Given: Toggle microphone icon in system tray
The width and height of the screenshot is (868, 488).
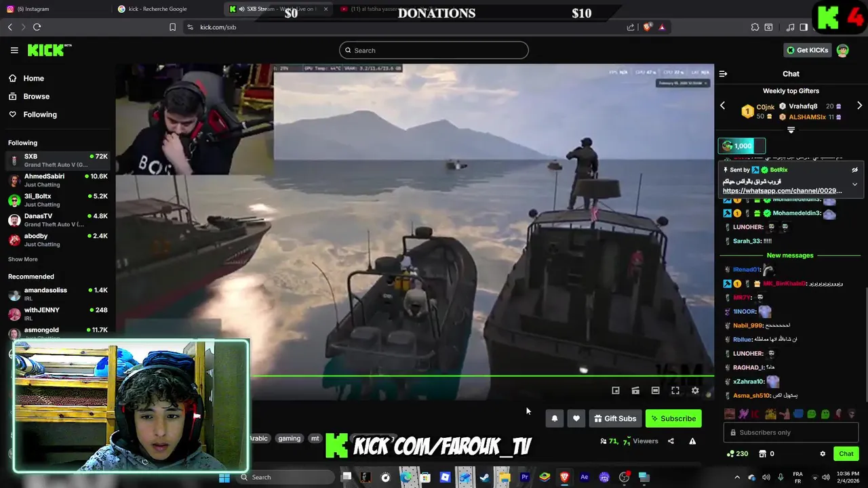Looking at the screenshot, I should tap(781, 477).
